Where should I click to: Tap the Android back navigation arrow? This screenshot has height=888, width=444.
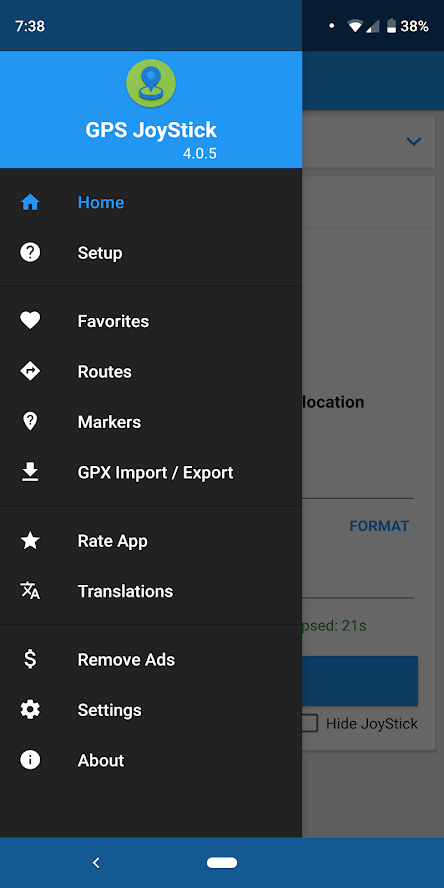tap(96, 863)
